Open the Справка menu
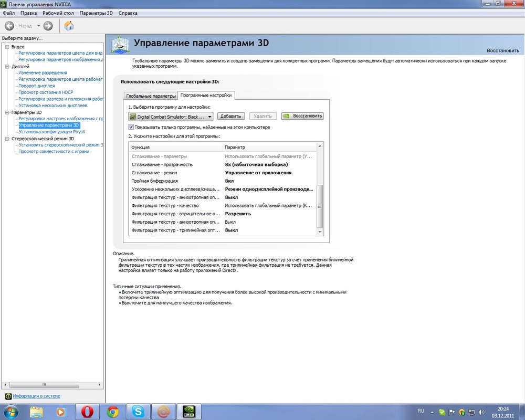The width and height of the screenshot is (525, 420). [x=128, y=13]
